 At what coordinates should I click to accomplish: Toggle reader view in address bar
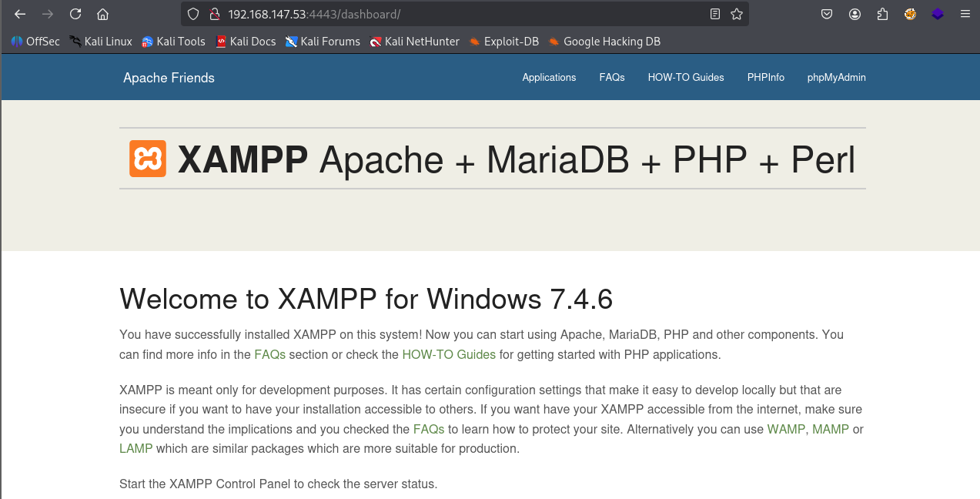[x=715, y=14]
